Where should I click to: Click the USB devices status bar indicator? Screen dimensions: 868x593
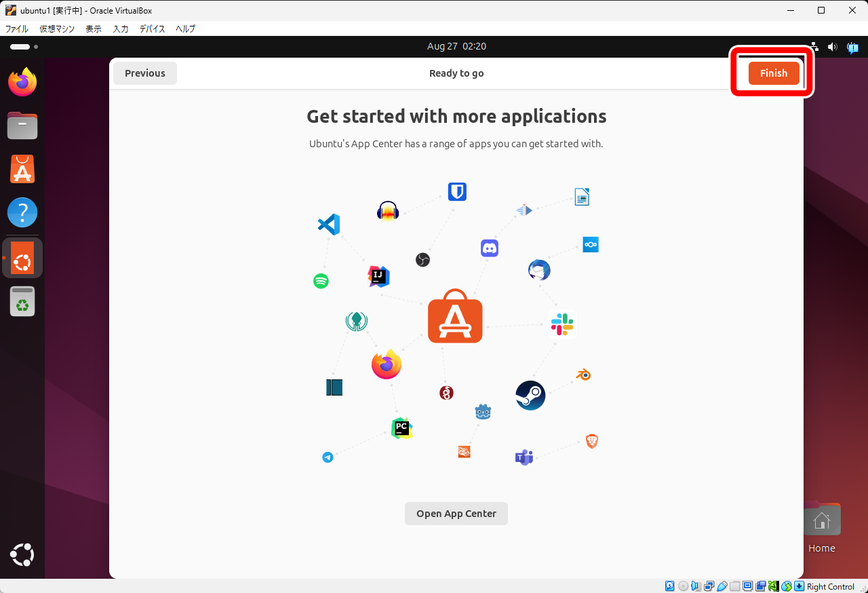tap(722, 586)
